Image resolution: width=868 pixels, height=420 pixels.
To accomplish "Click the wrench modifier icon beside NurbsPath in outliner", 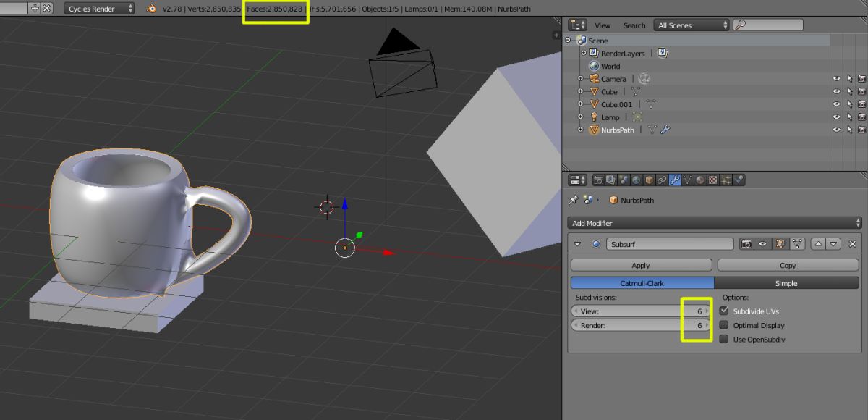I will tap(665, 130).
